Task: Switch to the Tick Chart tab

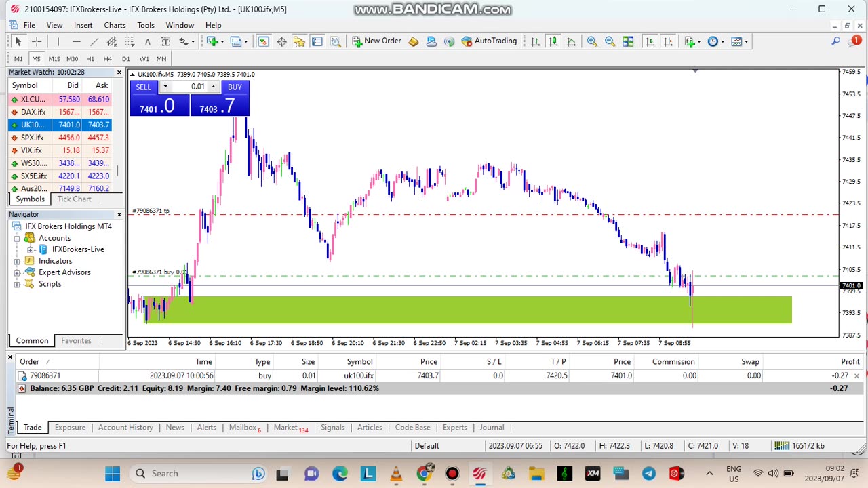Action: click(x=74, y=199)
